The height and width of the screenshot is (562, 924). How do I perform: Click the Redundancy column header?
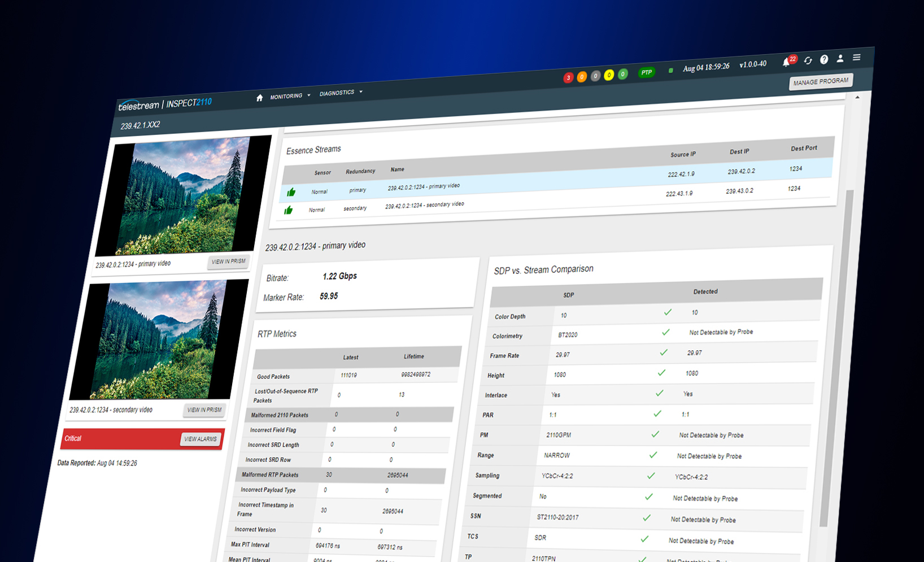(360, 171)
